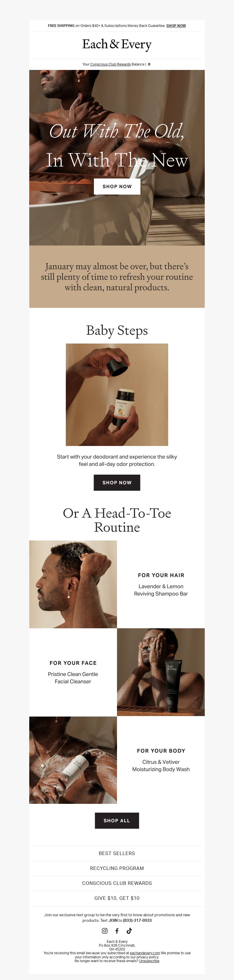Open the TikTok social icon
This screenshot has height=980, width=234.
tap(129, 931)
